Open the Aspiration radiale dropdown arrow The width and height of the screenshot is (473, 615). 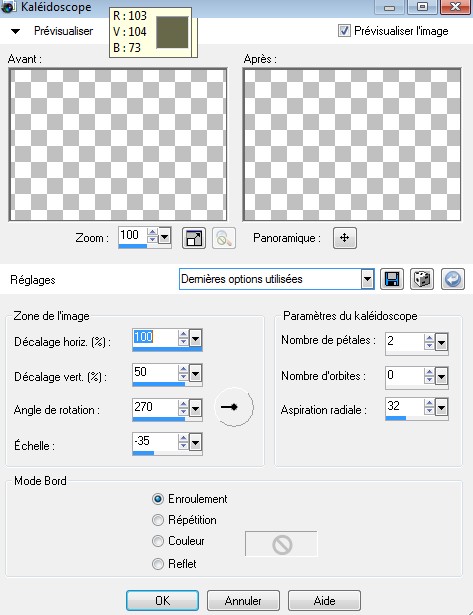(441, 408)
